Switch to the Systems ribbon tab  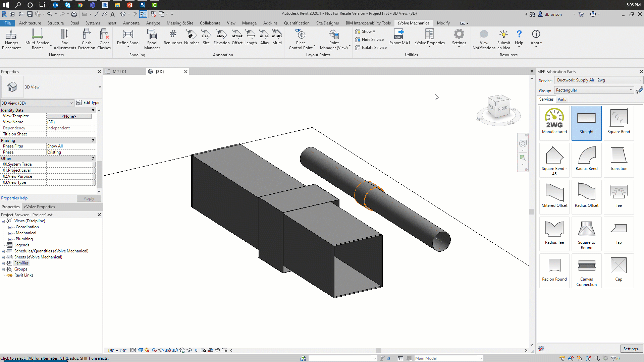point(93,23)
